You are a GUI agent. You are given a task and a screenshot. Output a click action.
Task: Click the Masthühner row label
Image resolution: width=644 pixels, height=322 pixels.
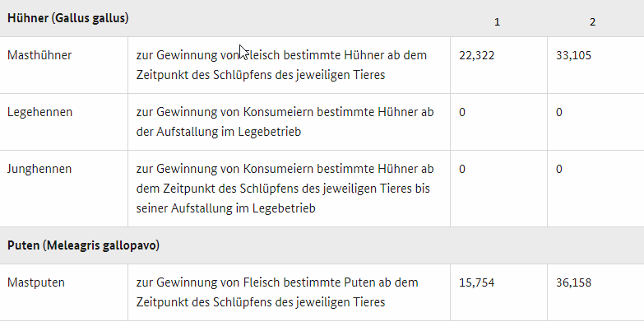[x=39, y=55]
